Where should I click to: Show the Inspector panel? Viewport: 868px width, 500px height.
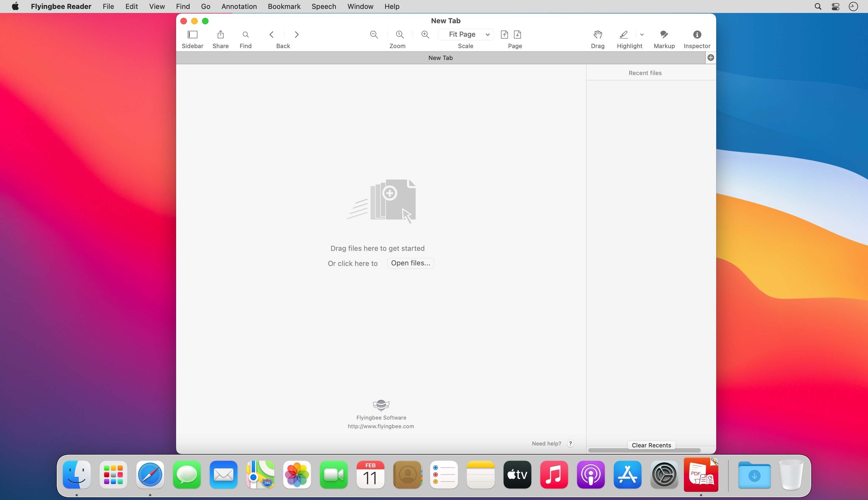(697, 35)
